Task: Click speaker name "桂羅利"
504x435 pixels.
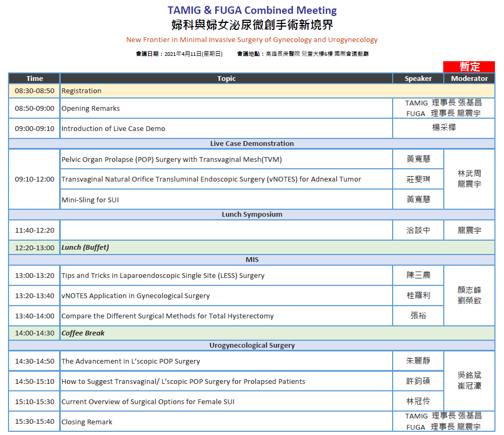Action: 418,296
